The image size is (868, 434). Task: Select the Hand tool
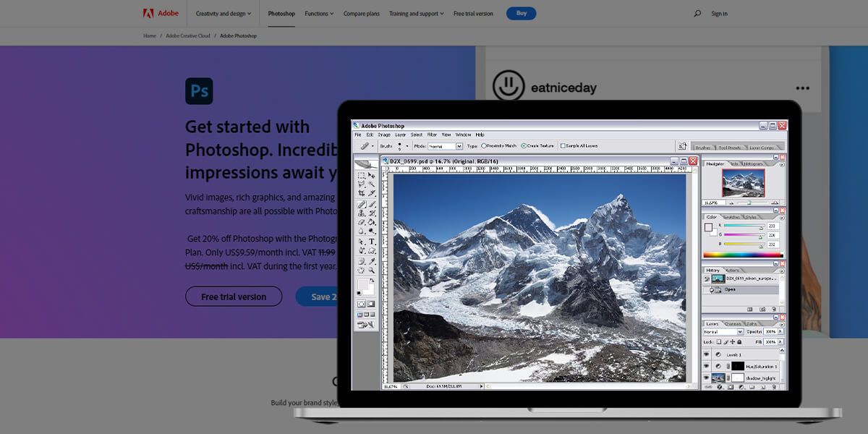(362, 270)
